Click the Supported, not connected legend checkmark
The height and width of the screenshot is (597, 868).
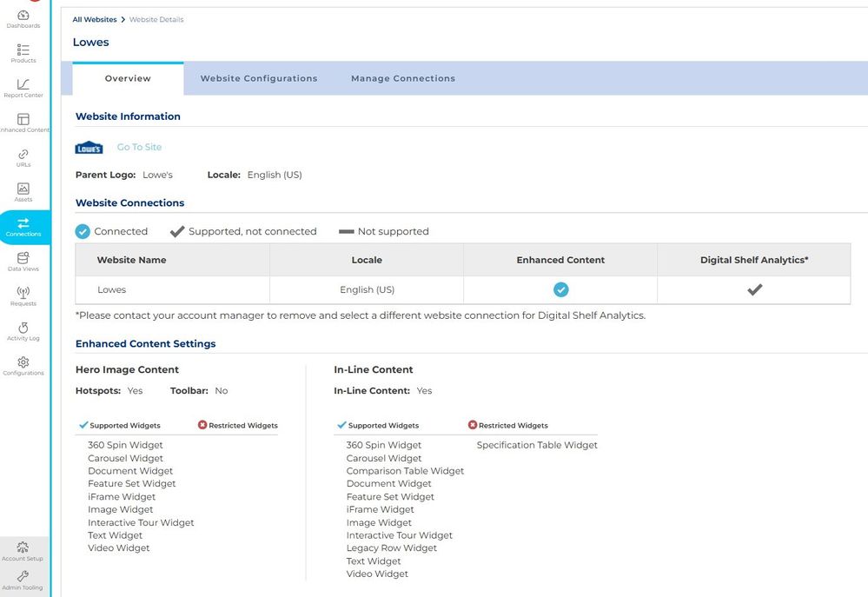177,231
